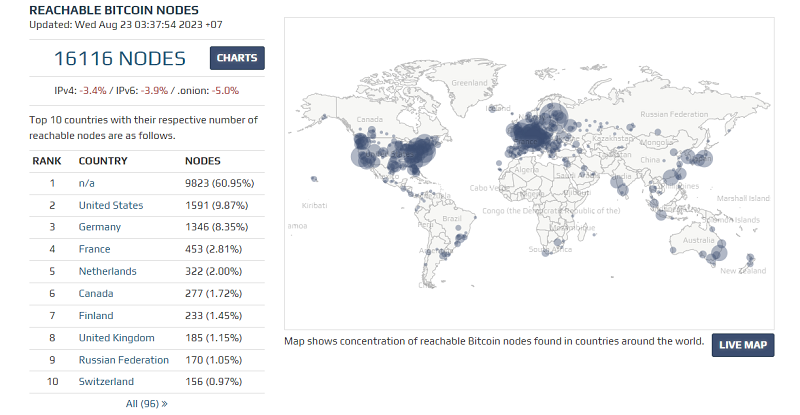This screenshot has width=800, height=415.
Task: Click Brazil on the world map
Action: [455, 217]
